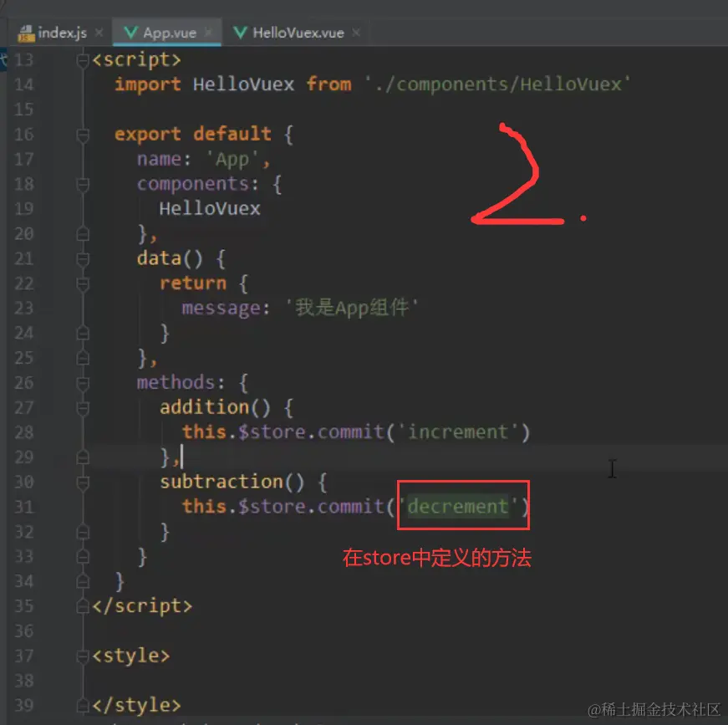
Task: Click line number 36 in the gutter
Action: (23, 631)
